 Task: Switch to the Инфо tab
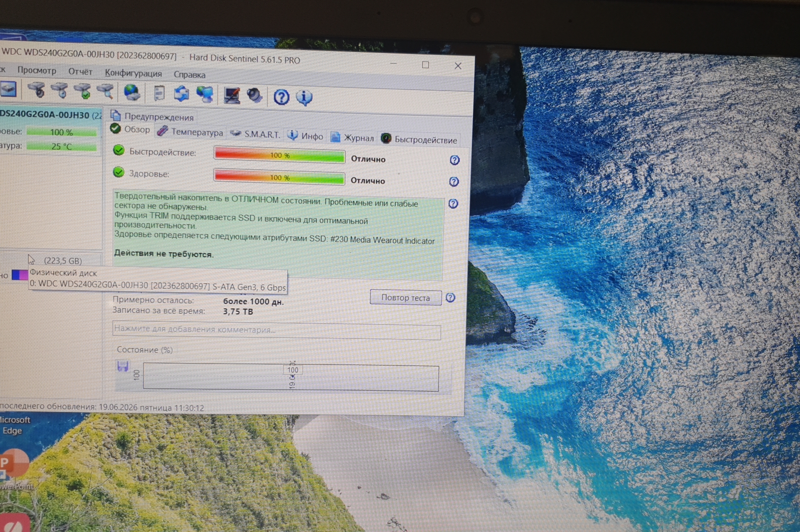[305, 135]
